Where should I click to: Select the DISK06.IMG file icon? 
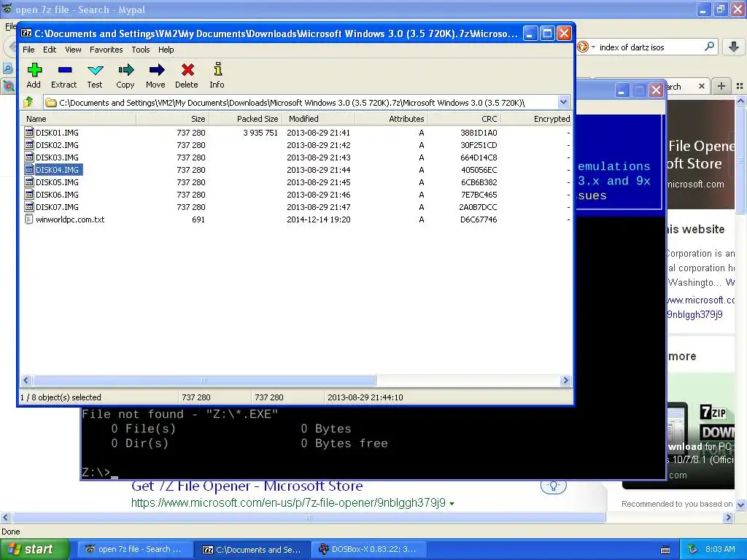[x=29, y=194]
